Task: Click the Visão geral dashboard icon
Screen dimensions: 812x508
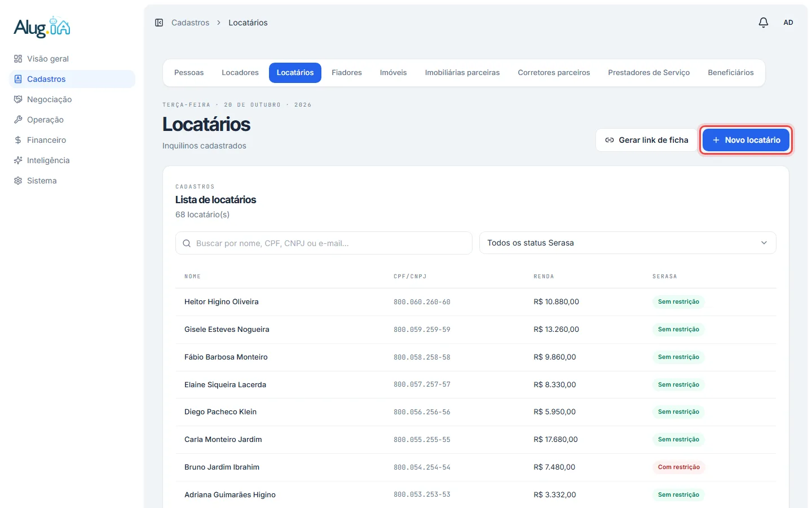Action: tap(18, 59)
